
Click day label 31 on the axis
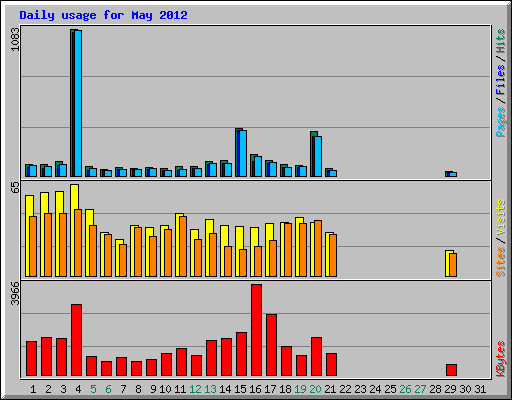click(480, 389)
